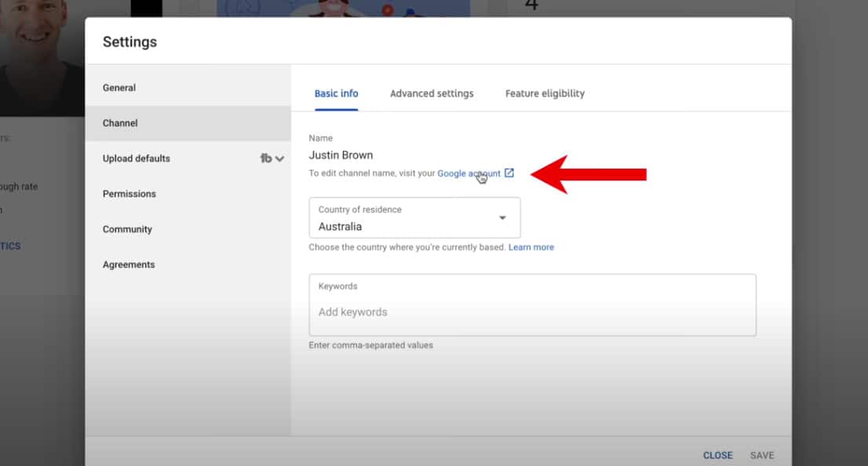
Task: Go to the Feature eligibility tab
Action: 545,93
